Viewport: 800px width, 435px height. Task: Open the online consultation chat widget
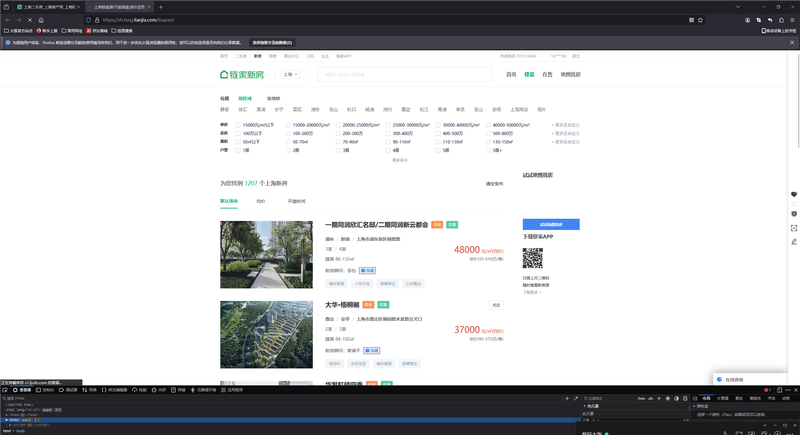[x=750, y=379]
